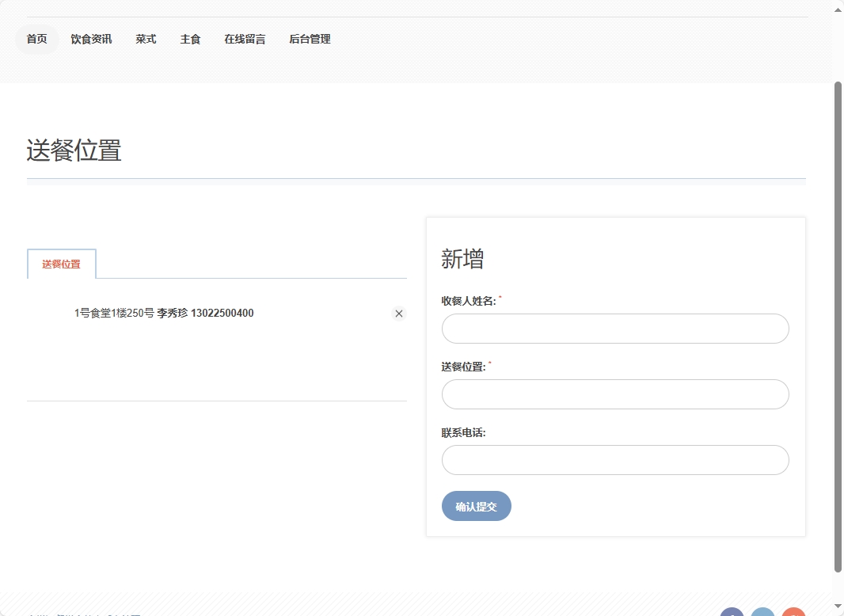844x616 pixels.
Task: Click the vertical page scrollbar thumb
Action: (838, 325)
